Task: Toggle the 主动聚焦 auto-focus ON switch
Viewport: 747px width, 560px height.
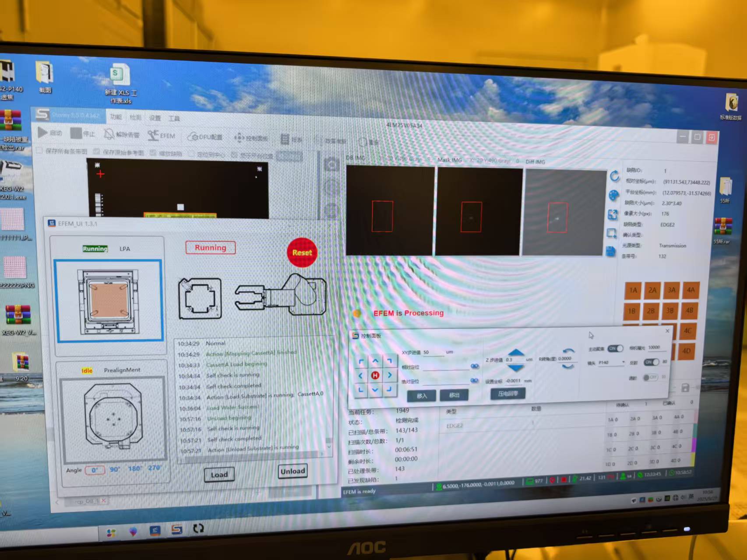Action: click(x=615, y=349)
